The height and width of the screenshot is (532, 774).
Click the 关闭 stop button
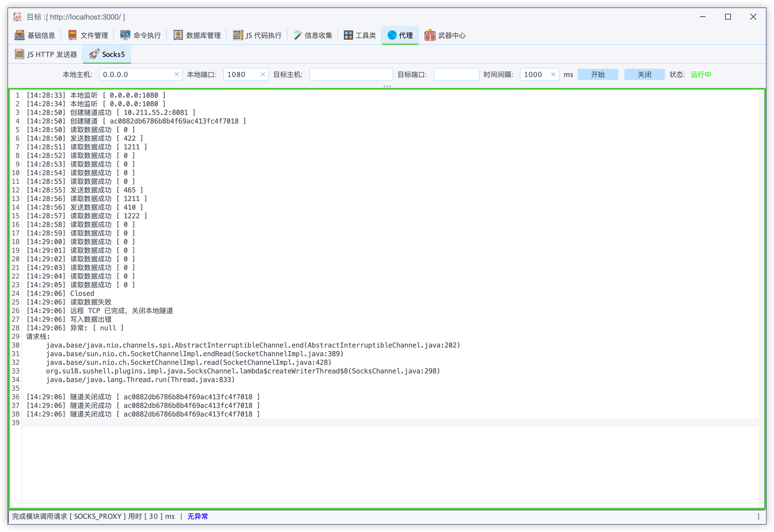click(644, 74)
